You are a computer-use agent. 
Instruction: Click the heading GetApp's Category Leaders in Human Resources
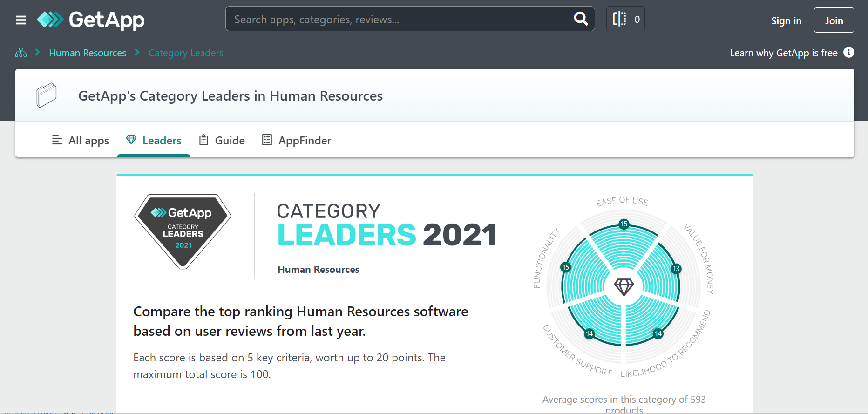pos(231,96)
